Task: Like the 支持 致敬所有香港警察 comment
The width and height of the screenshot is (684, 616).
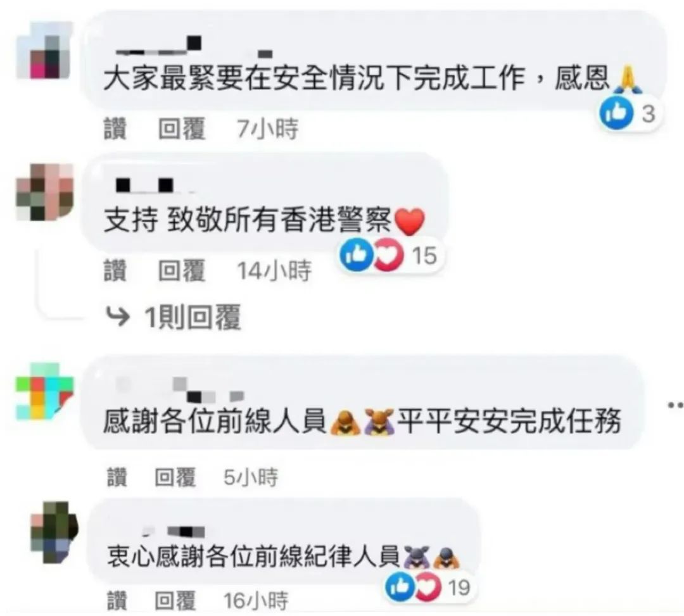Action: pos(115,270)
